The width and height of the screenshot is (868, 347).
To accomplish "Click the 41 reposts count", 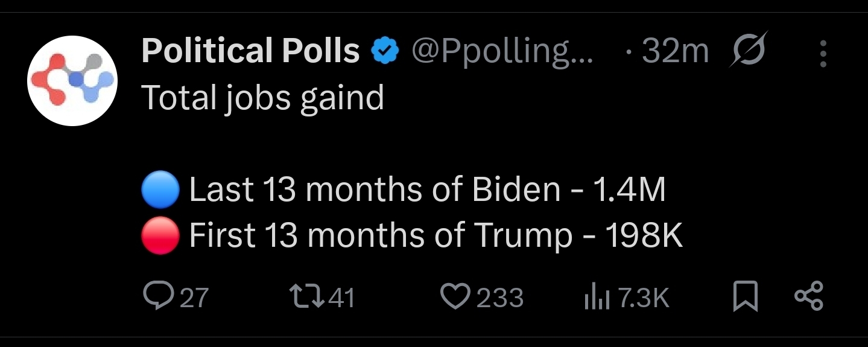I will point(341,298).
